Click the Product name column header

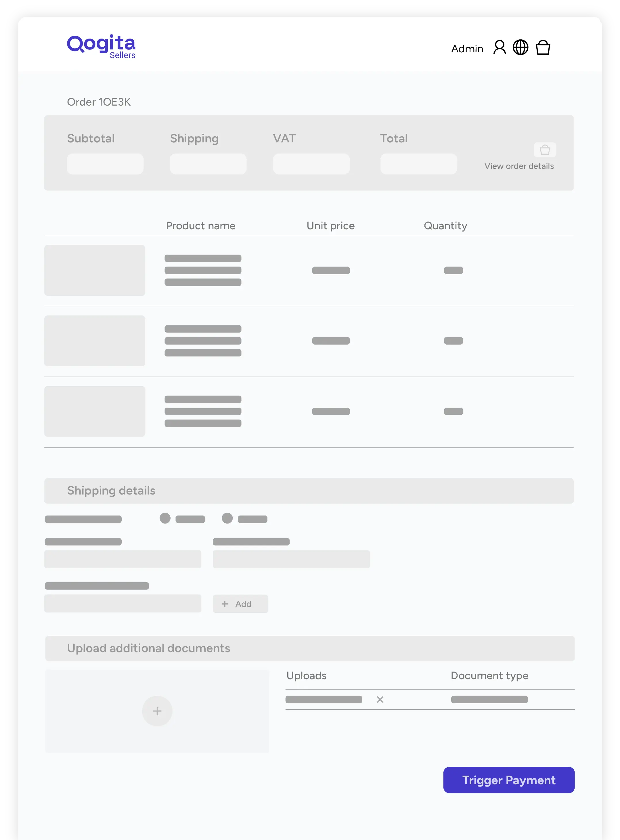point(200,226)
